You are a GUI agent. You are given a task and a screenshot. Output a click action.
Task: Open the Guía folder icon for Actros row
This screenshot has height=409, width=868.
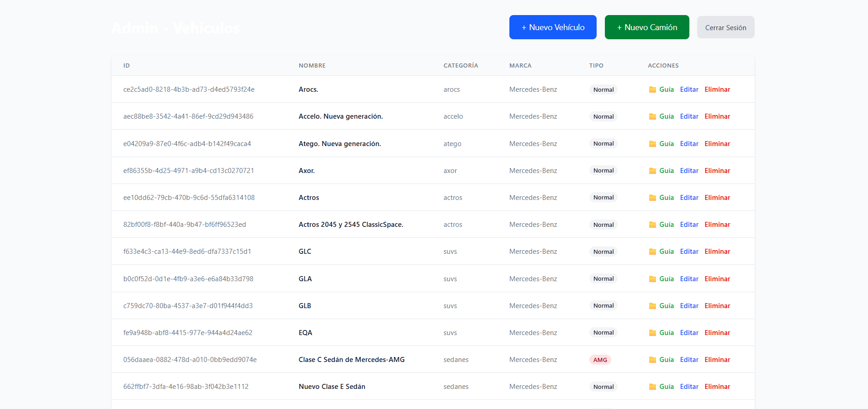coord(652,198)
